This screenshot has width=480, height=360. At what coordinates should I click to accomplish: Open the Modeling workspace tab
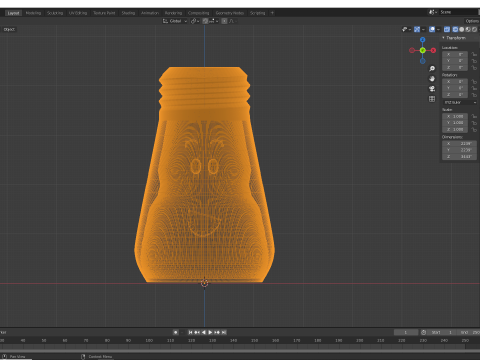(x=33, y=13)
